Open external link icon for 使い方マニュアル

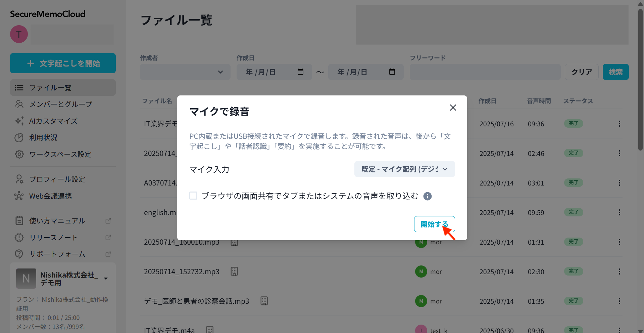108,221
